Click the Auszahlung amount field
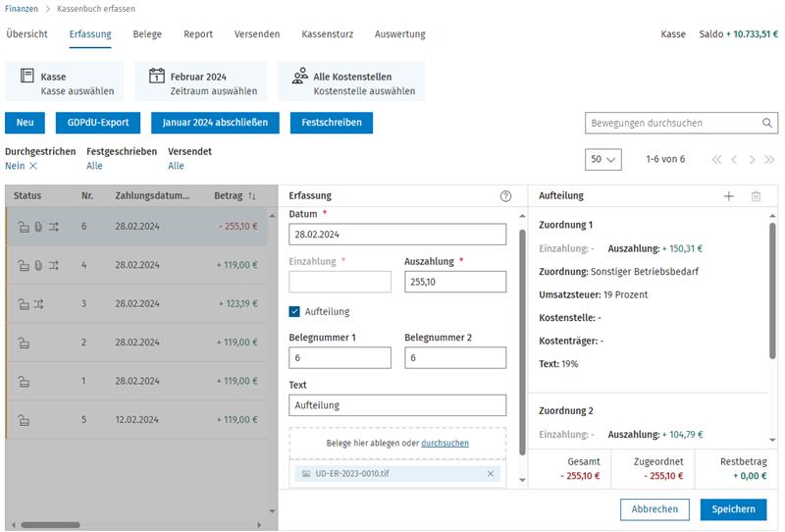The image size is (785, 532). point(455,282)
